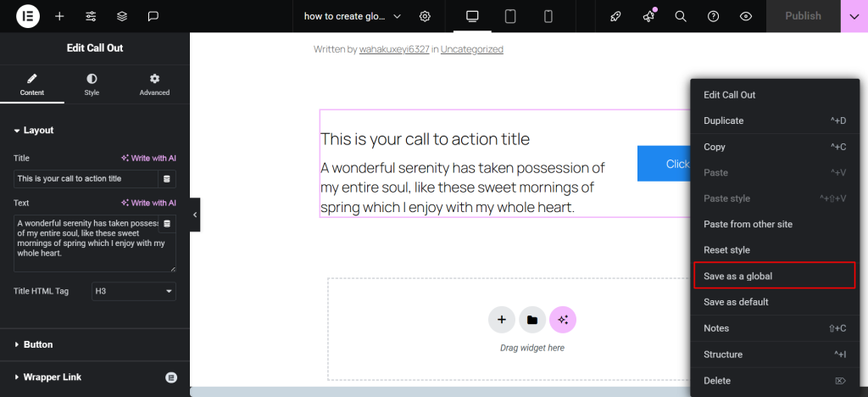868x397 pixels.
Task: Open Publish options arrow
Action: coord(854,16)
